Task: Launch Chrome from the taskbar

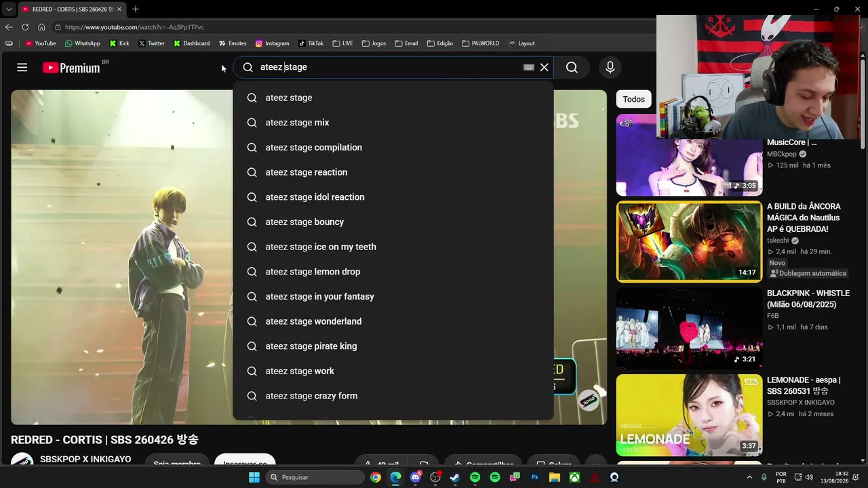Action: pyautogui.click(x=376, y=477)
